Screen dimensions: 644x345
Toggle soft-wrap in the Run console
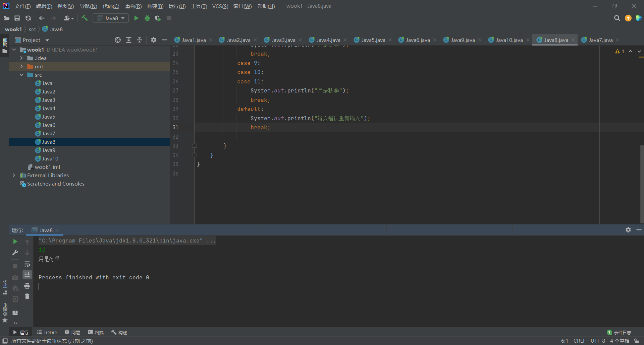(x=27, y=264)
